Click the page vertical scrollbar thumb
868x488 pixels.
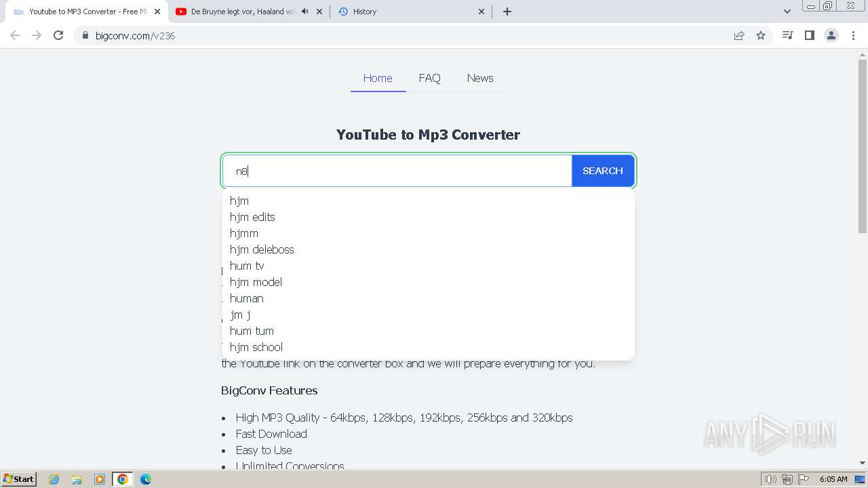863,146
